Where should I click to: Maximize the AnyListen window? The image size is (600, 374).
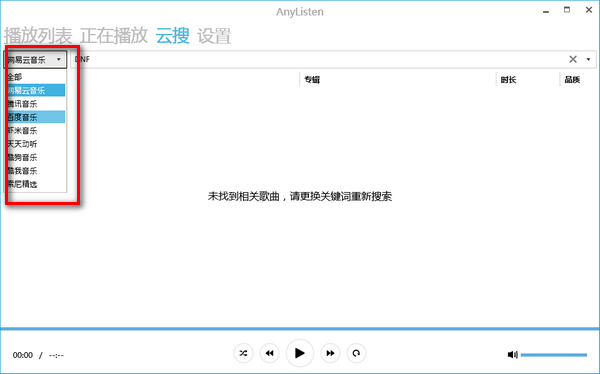[567, 10]
